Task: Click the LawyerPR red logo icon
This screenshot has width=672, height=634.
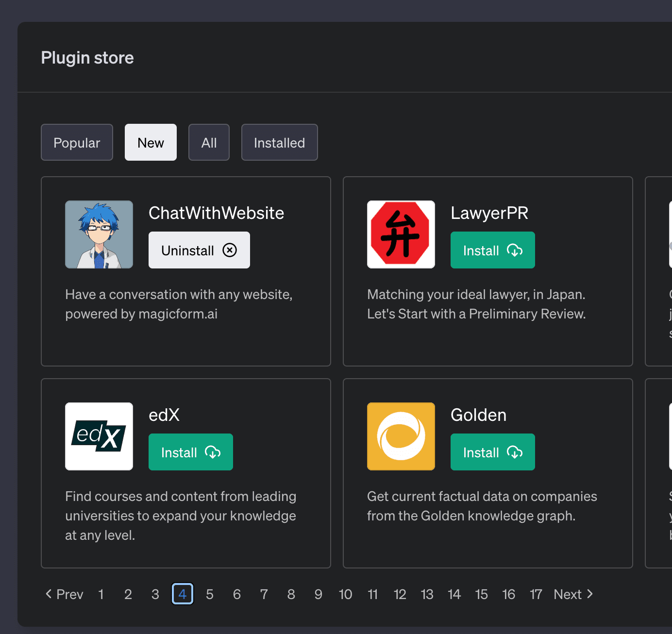Action: coord(401,234)
